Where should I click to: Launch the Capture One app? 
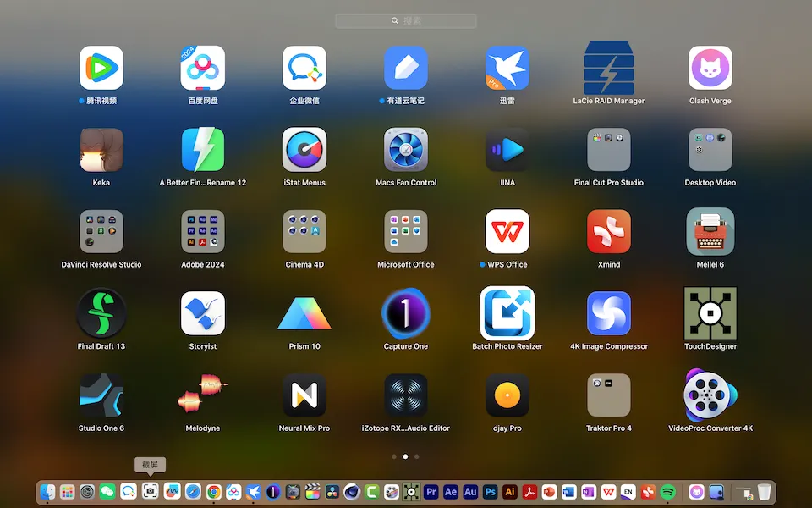pyautogui.click(x=406, y=314)
